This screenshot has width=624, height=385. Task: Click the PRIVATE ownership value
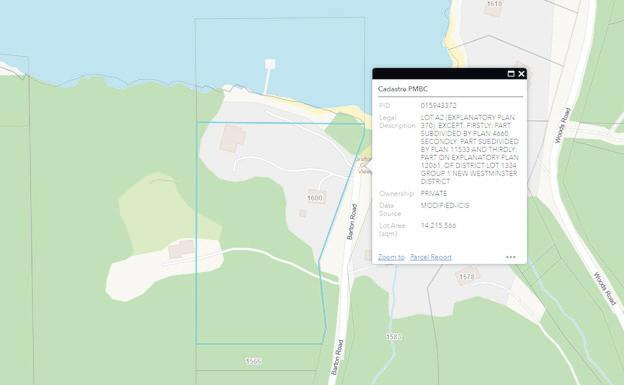point(434,193)
